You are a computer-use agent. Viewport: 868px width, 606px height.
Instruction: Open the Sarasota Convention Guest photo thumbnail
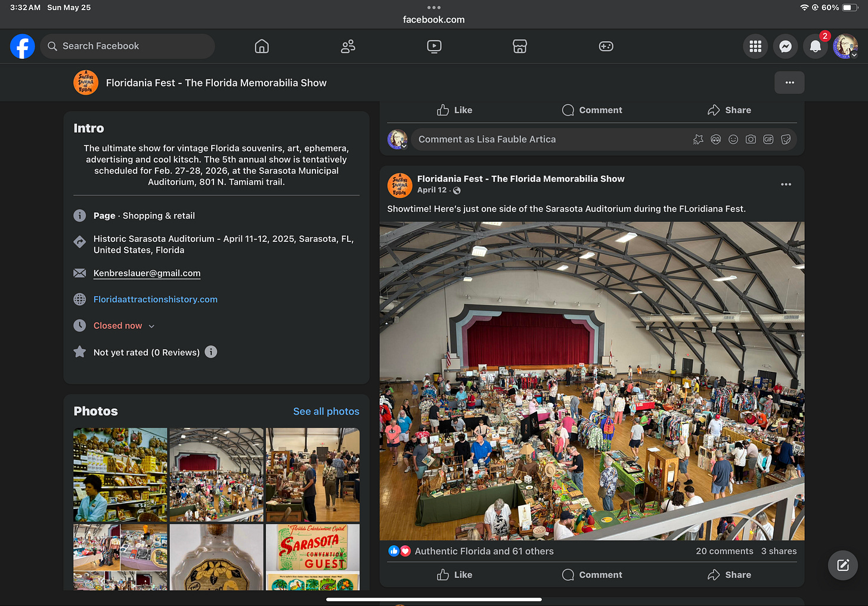(312, 557)
